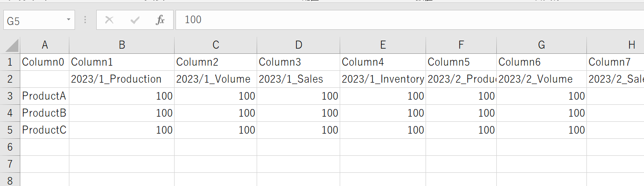Viewport: 644px width, 186px height.
Task: Select column C header
Action: click(x=216, y=45)
